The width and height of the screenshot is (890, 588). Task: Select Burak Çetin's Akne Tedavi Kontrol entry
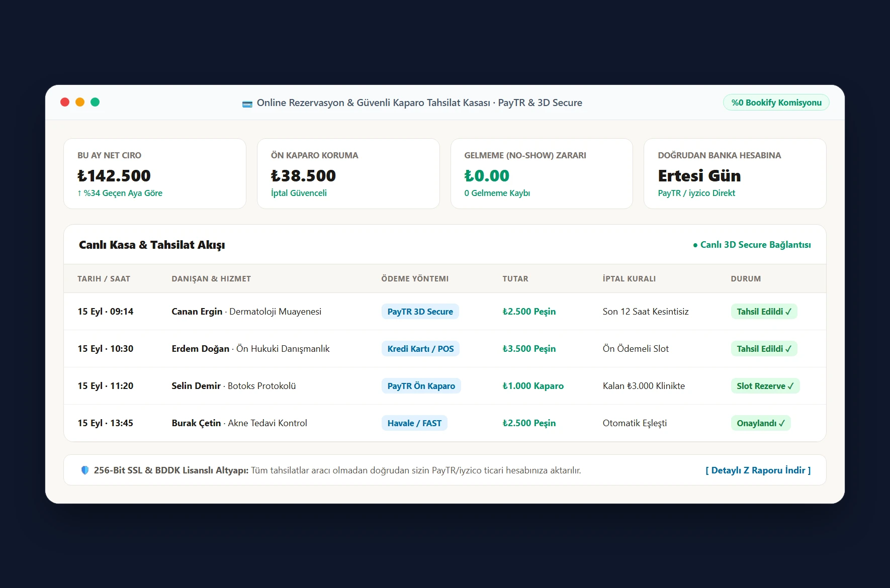click(239, 423)
